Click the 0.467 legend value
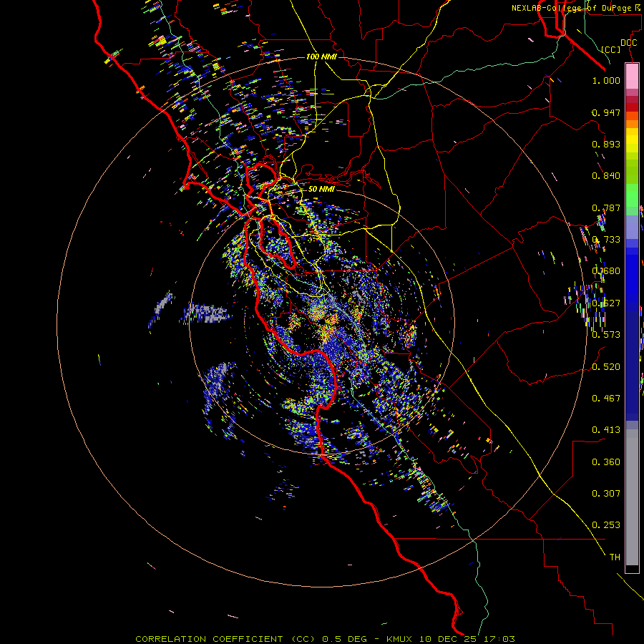 tap(606, 398)
